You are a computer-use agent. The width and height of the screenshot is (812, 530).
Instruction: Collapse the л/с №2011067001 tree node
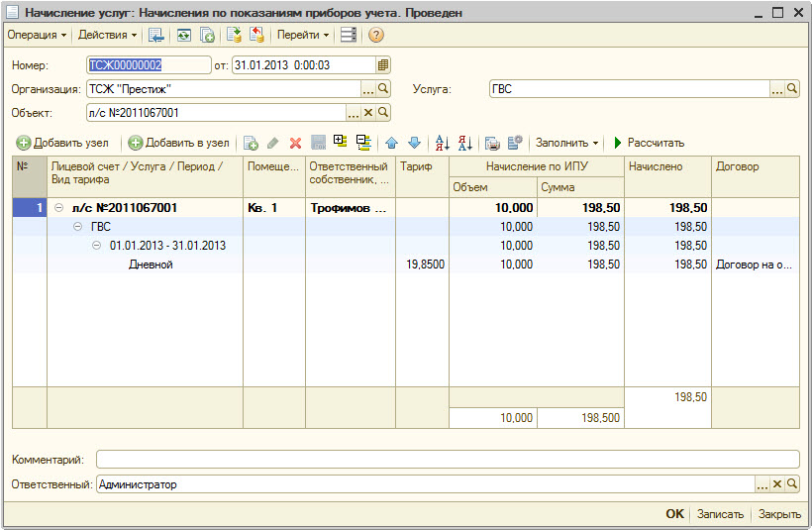click(59, 208)
